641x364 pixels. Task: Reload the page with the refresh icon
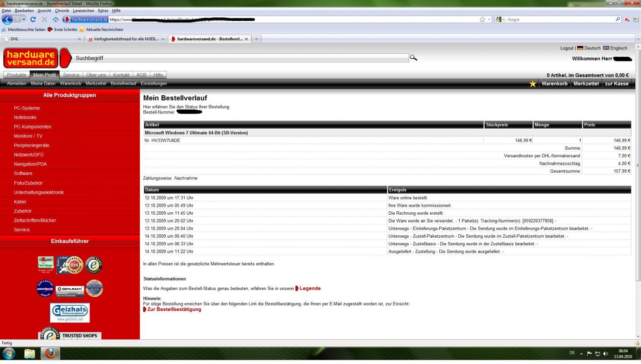pyautogui.click(x=33, y=19)
